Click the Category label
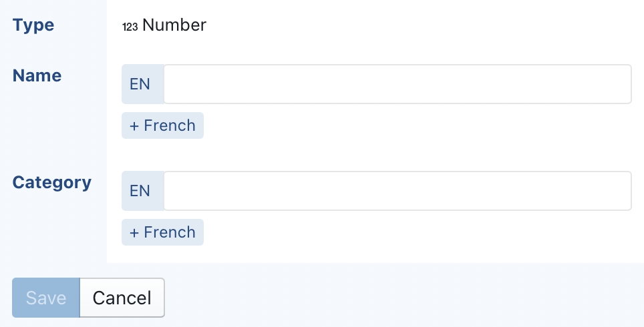 point(52,182)
